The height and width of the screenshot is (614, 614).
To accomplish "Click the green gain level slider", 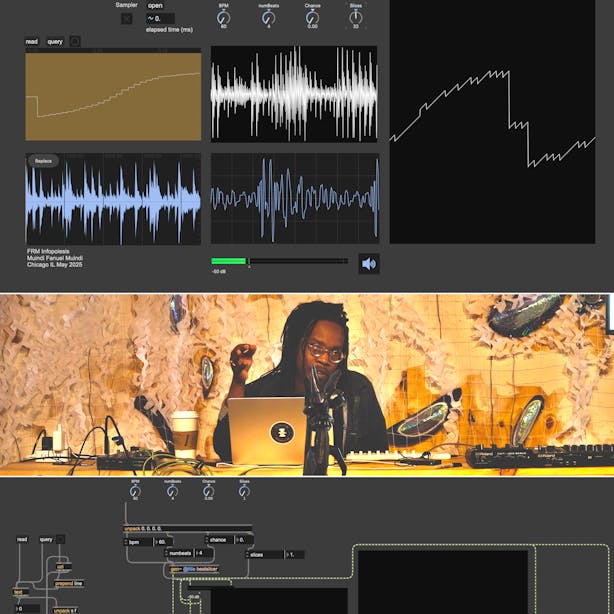I will click(x=279, y=261).
